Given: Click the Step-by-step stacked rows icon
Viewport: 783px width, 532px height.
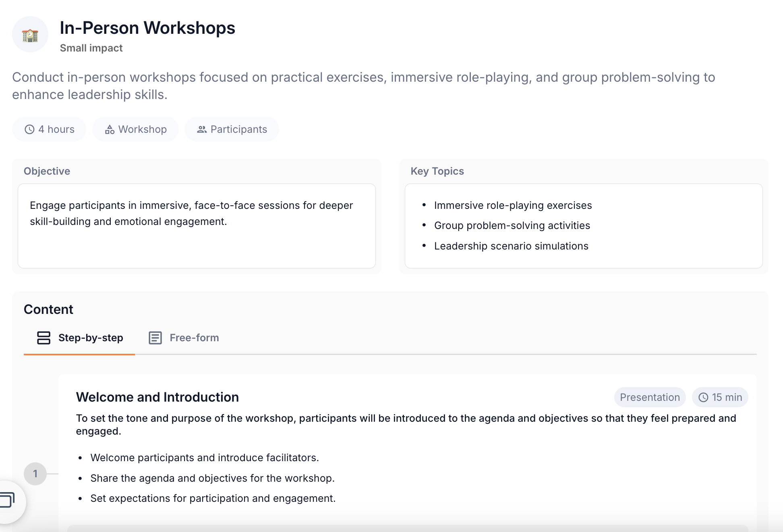Looking at the screenshot, I should (x=43, y=338).
